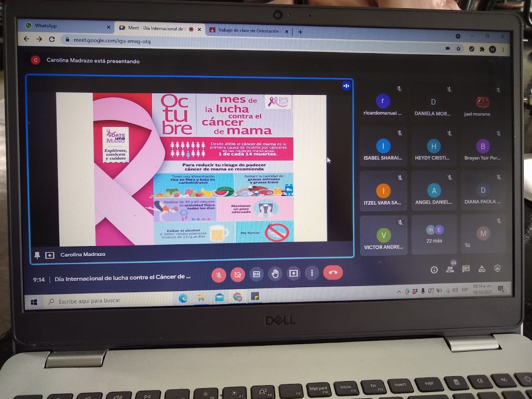Image resolution: width=532 pixels, height=399 pixels.
Task: Click the address bar with meet.google.com URL
Action: (x=249, y=44)
